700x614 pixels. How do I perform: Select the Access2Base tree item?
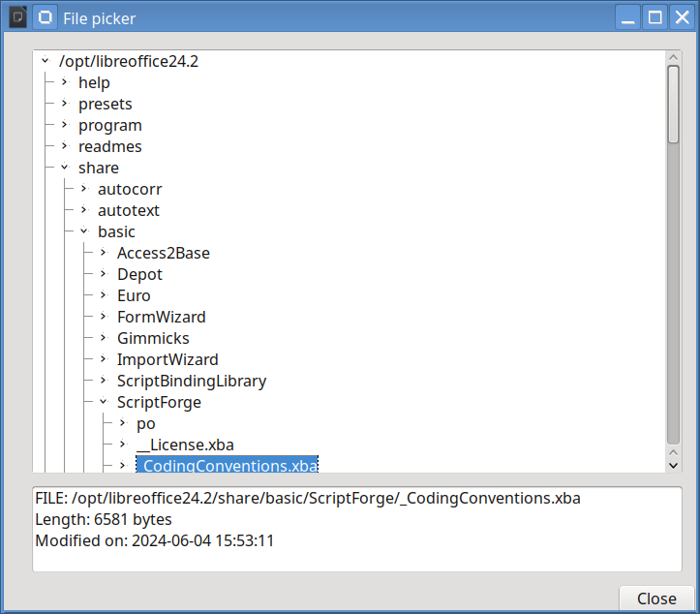click(164, 253)
